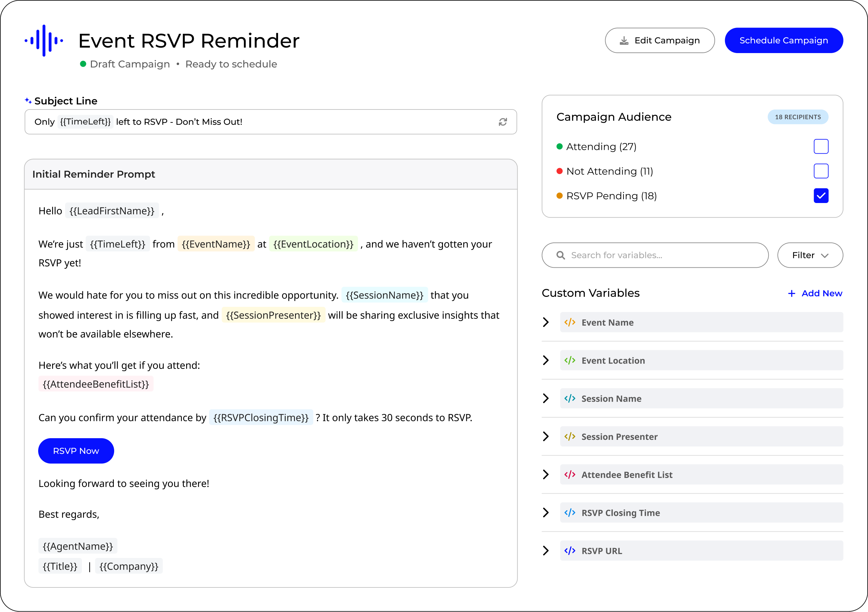Click the orange code icon for Event Name

[x=570, y=322]
